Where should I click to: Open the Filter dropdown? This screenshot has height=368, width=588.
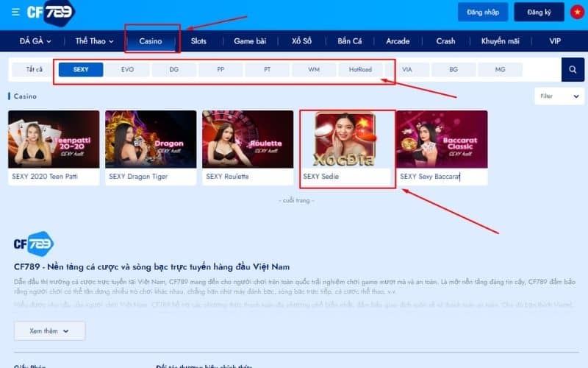(x=559, y=96)
